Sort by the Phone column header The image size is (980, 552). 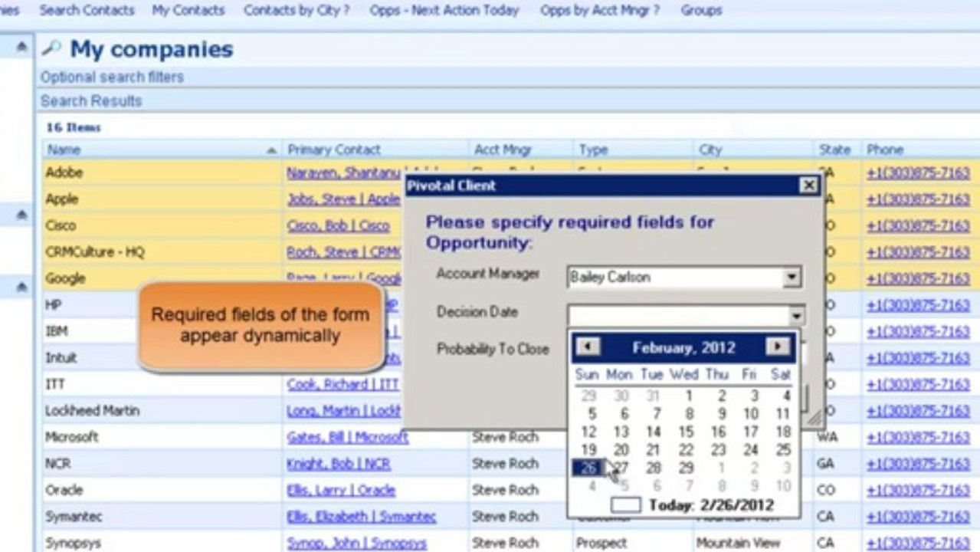click(x=921, y=149)
